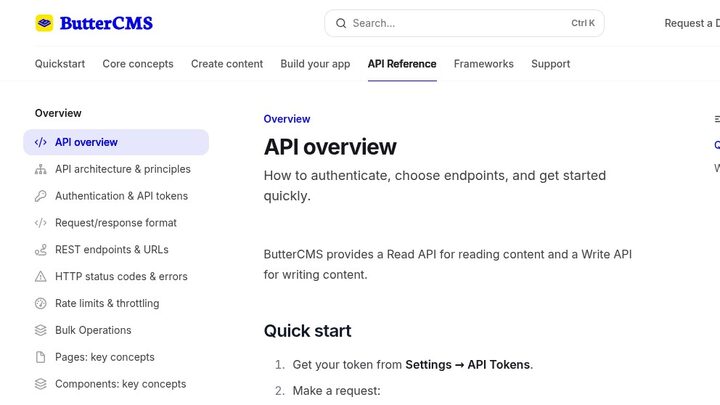This screenshot has width=720, height=405.
Task: Click the REST endpoints route icon
Action: [40, 250]
